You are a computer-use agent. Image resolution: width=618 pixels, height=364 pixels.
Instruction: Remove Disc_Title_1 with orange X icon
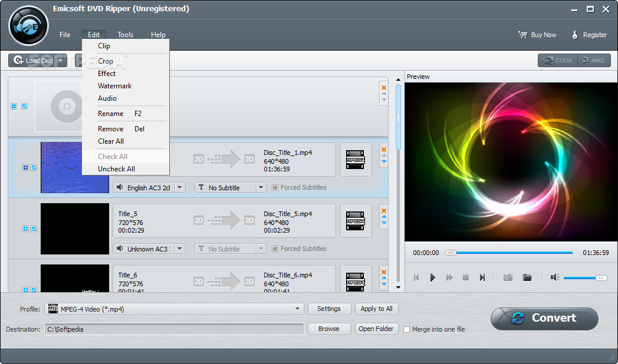384,149
